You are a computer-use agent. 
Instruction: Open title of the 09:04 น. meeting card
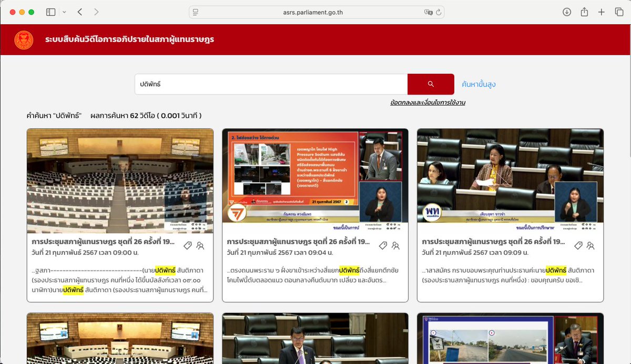click(298, 242)
